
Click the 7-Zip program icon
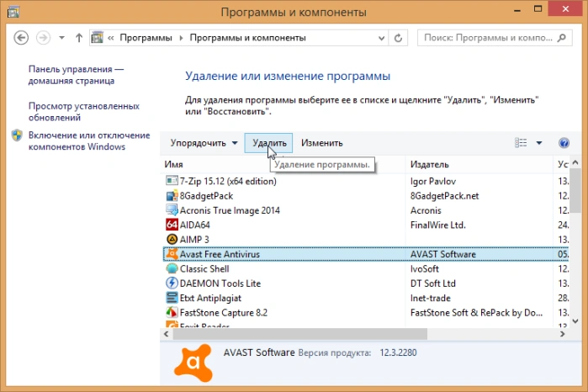172,181
